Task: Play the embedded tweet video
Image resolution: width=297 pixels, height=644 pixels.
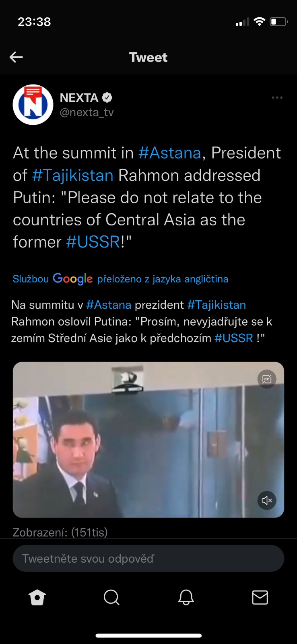Action: click(148, 440)
